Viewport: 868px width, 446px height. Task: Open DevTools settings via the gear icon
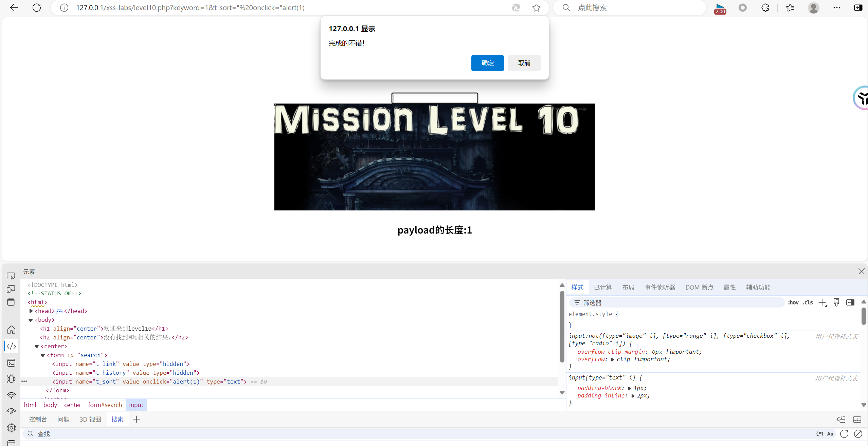[x=11, y=428]
